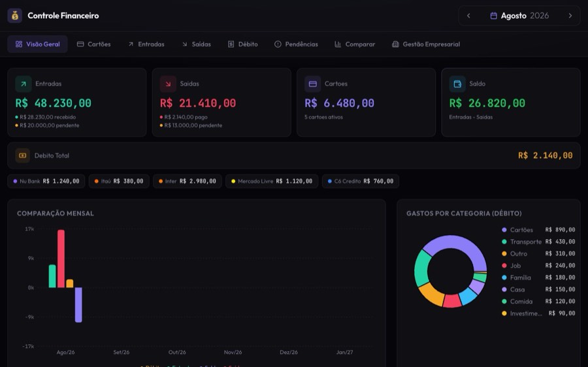The height and width of the screenshot is (367, 588).
Task: Select the Mercado Livre card chip
Action: pos(272,181)
